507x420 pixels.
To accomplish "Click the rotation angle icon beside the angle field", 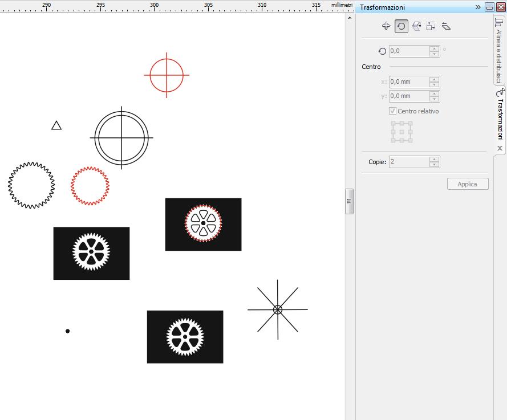I will coord(382,51).
